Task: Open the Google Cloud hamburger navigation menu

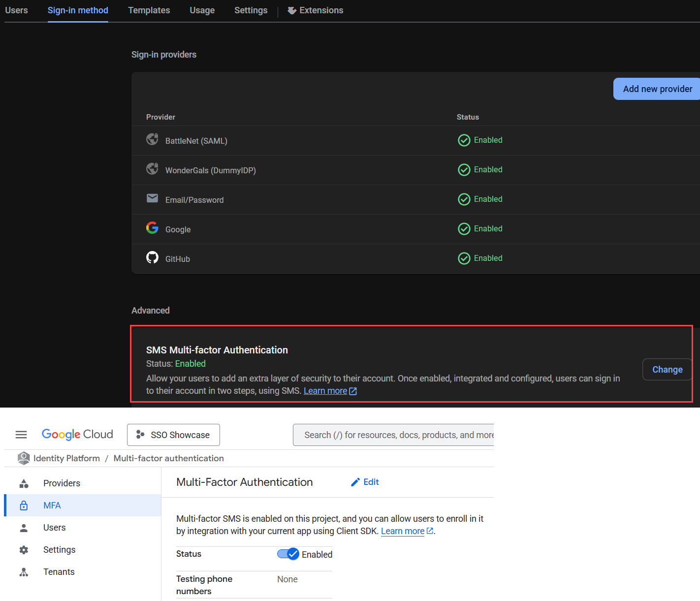Action: pyautogui.click(x=21, y=435)
